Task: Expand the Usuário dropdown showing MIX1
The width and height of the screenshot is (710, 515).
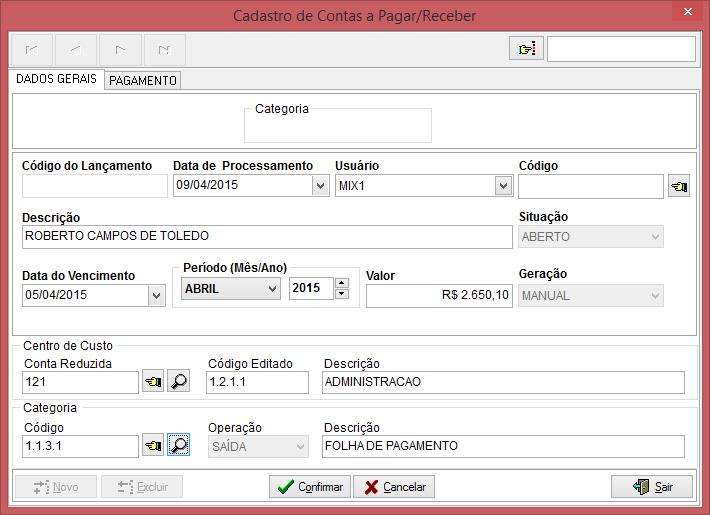Action: [503, 186]
